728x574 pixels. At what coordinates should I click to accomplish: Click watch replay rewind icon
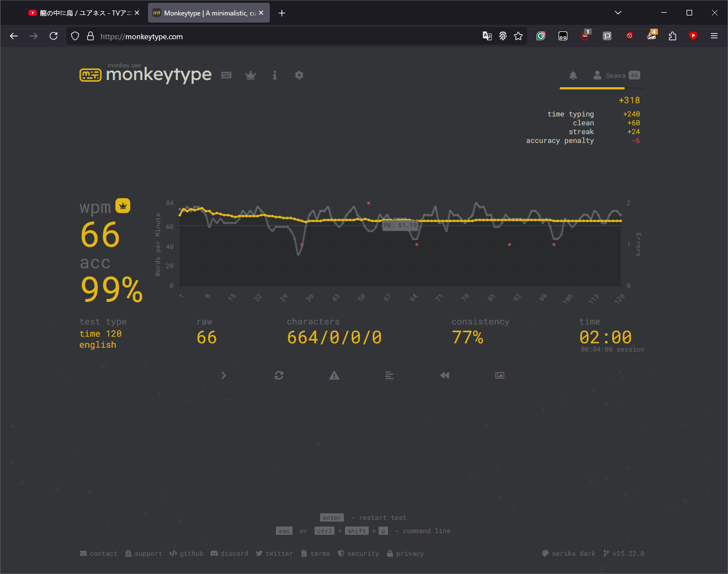(444, 375)
